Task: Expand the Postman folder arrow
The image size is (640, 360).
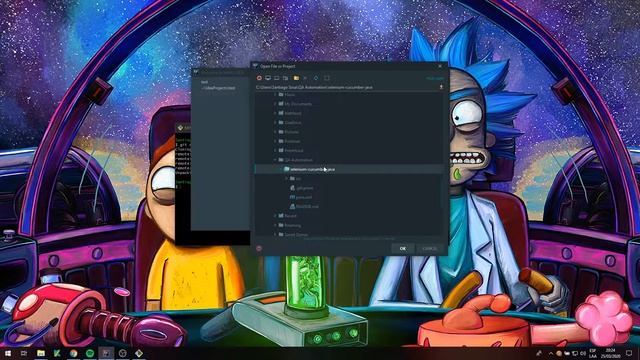Action: tap(275, 141)
